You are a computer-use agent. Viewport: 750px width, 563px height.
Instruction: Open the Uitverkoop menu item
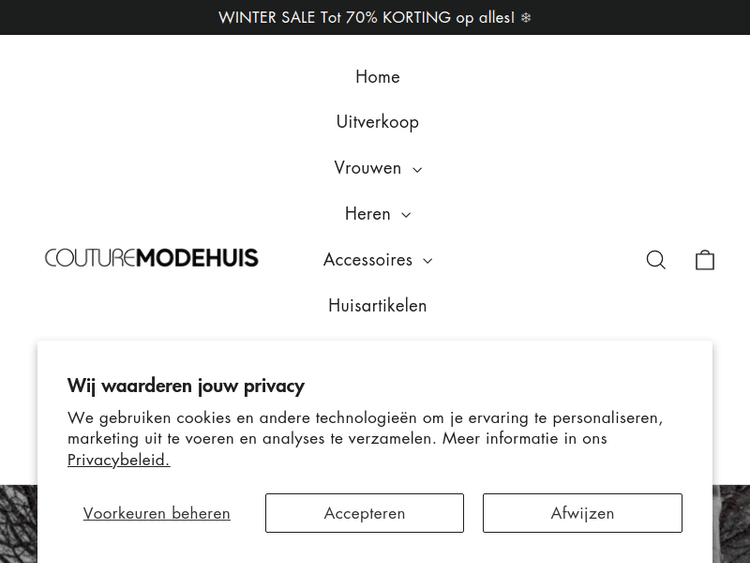click(x=377, y=122)
